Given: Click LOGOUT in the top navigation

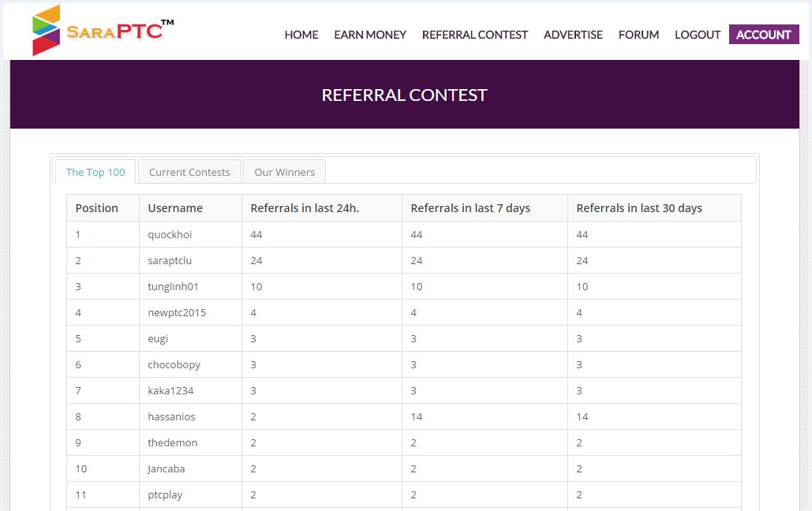Looking at the screenshot, I should click(x=698, y=35).
